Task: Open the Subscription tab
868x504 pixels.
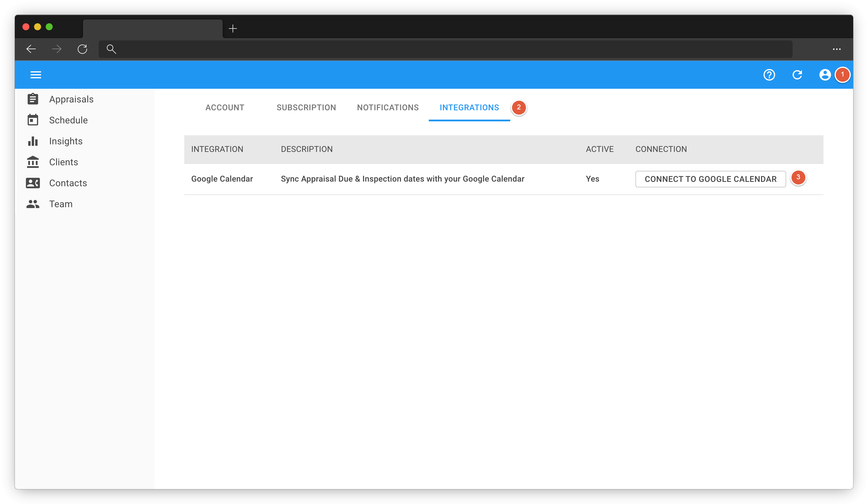Action: 306,107
